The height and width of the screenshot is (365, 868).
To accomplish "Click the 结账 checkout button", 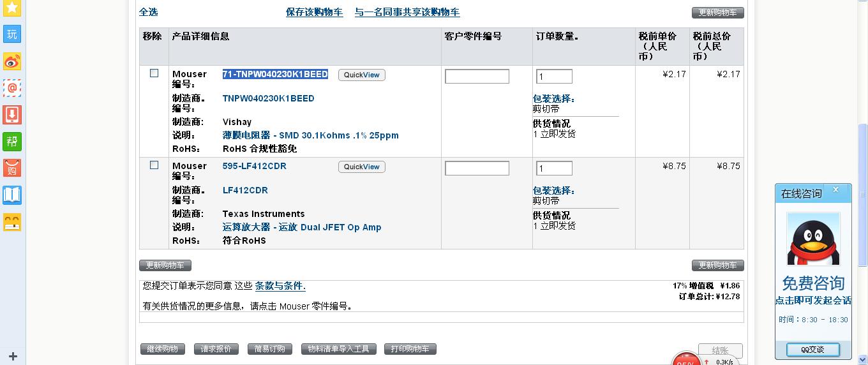I will click(x=721, y=350).
